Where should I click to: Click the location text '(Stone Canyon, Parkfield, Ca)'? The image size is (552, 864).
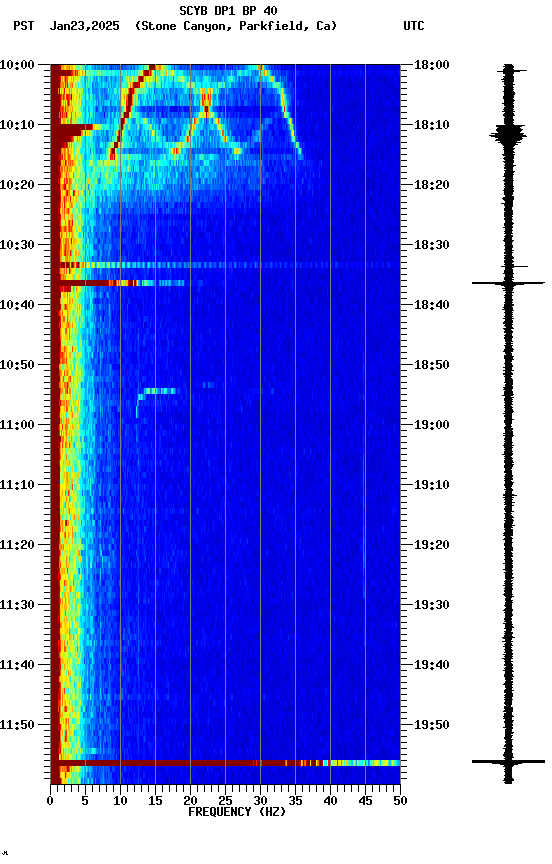click(236, 26)
